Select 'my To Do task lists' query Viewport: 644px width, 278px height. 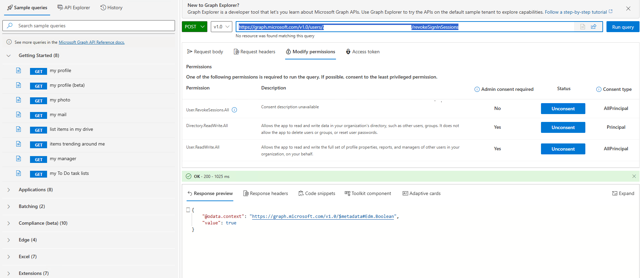point(69,173)
